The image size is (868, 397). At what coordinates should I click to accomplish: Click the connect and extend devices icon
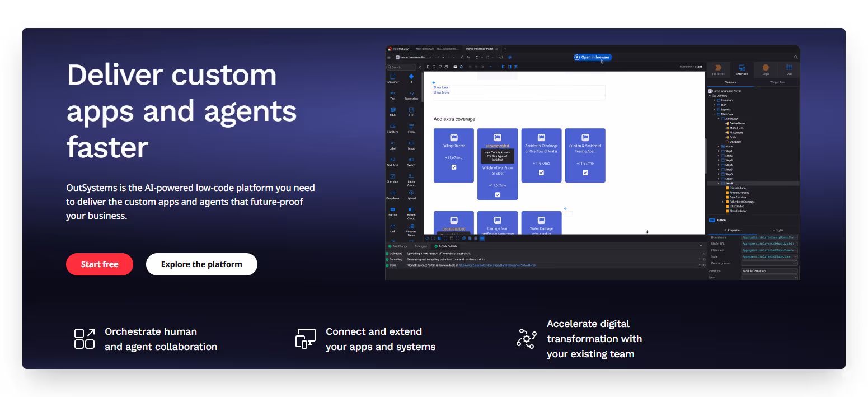tap(306, 339)
